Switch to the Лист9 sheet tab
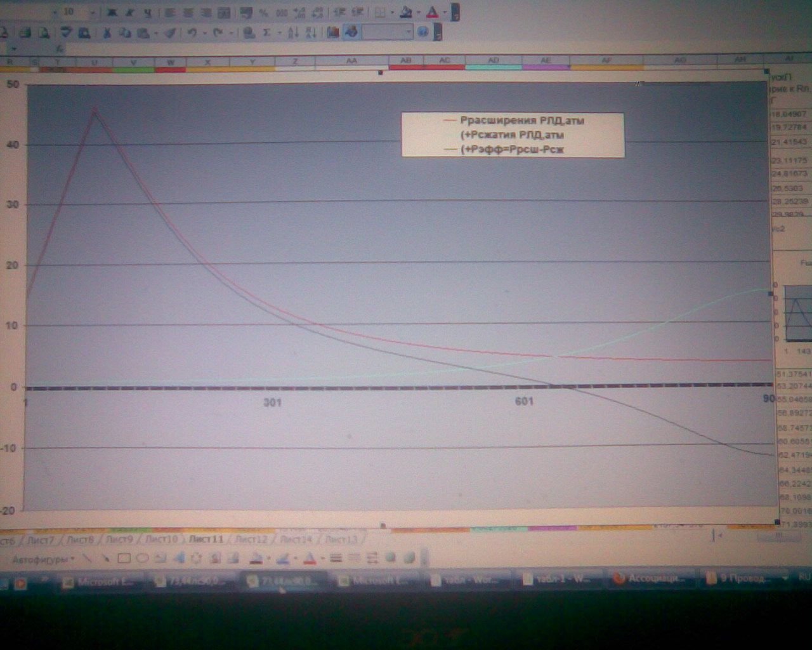The width and height of the screenshot is (812, 650). pos(120,540)
